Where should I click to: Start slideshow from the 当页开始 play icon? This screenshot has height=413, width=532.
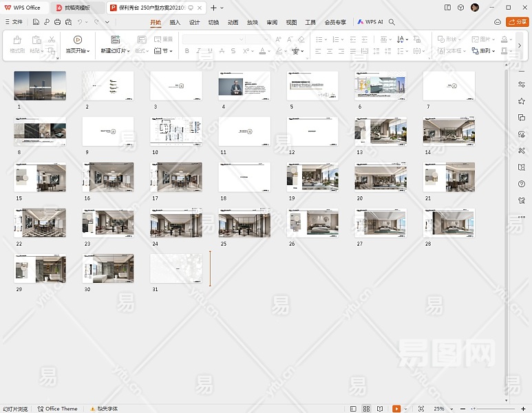click(x=78, y=40)
